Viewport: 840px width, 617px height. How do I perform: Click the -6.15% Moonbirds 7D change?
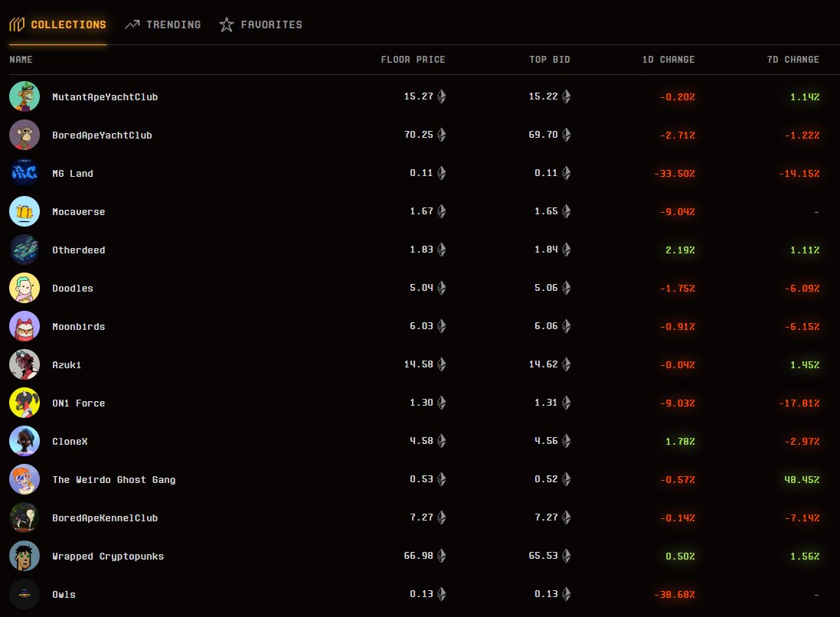pos(802,327)
